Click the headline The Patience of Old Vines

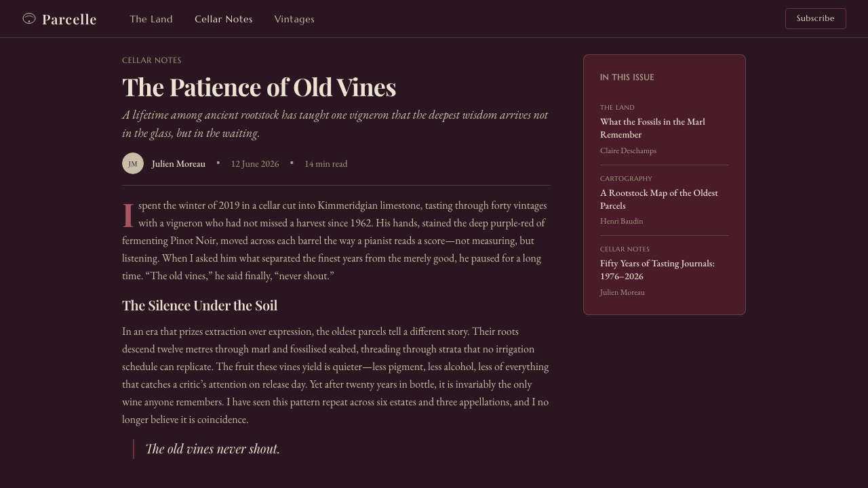click(259, 87)
